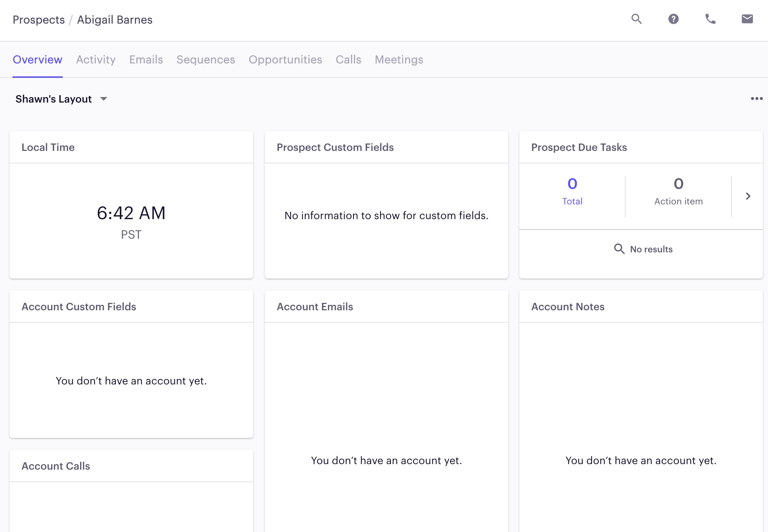Click the envelope mail icon
The width and height of the screenshot is (768, 532).
pyautogui.click(x=747, y=19)
